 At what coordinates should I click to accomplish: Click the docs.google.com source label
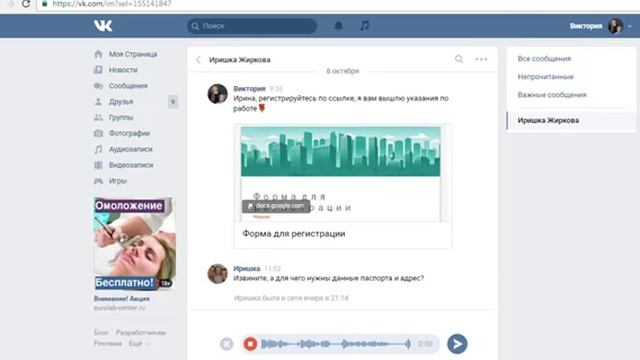276,206
